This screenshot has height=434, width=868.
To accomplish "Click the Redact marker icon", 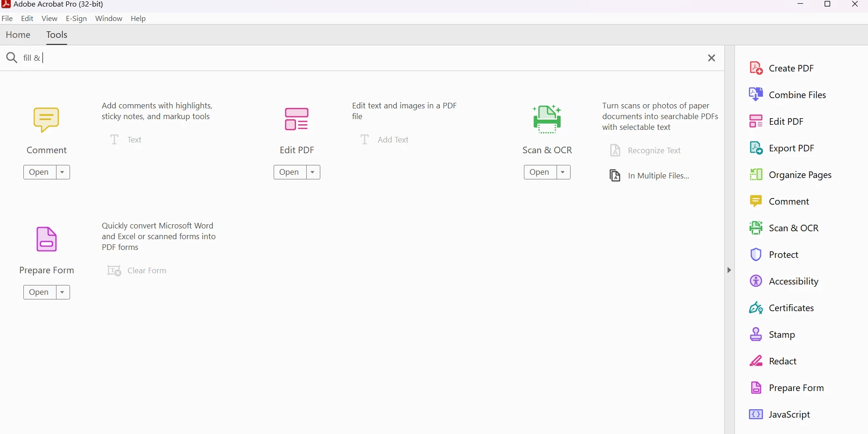I will click(x=756, y=361).
